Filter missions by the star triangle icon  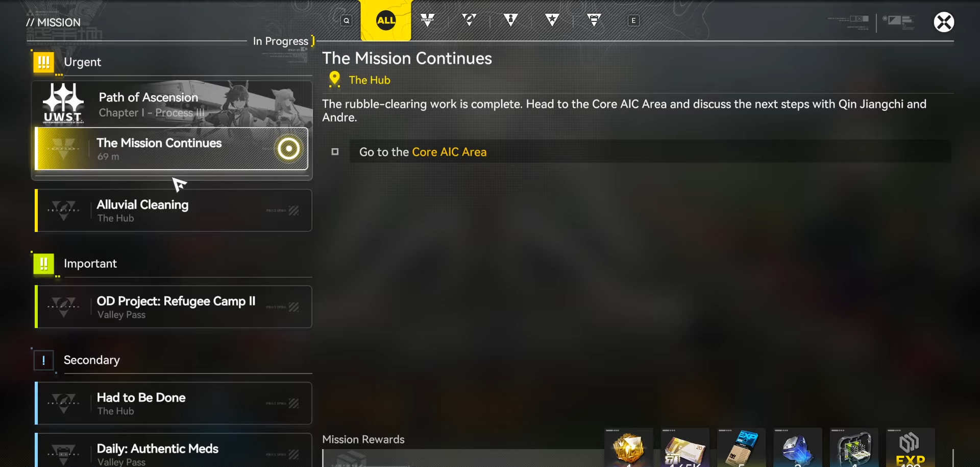pyautogui.click(x=552, y=20)
